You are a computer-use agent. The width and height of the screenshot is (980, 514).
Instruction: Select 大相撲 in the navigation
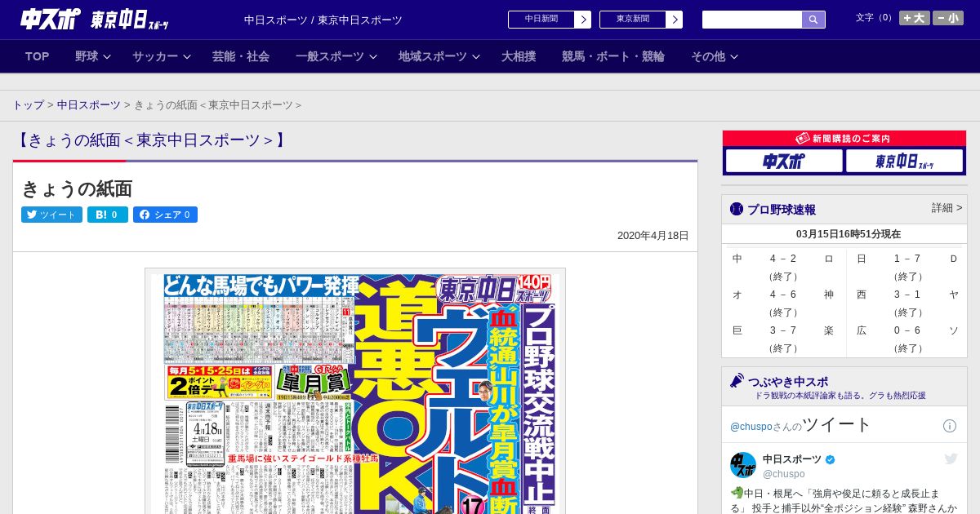(x=519, y=56)
